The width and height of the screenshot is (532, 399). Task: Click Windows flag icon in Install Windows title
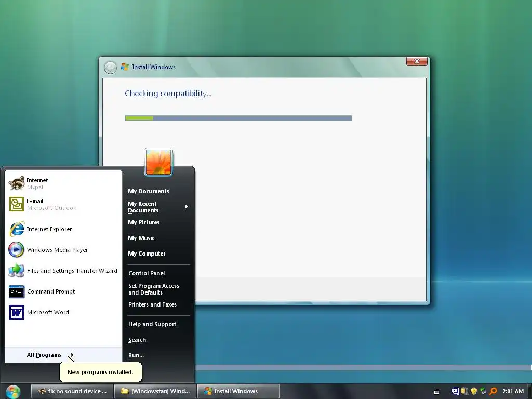pyautogui.click(x=125, y=66)
